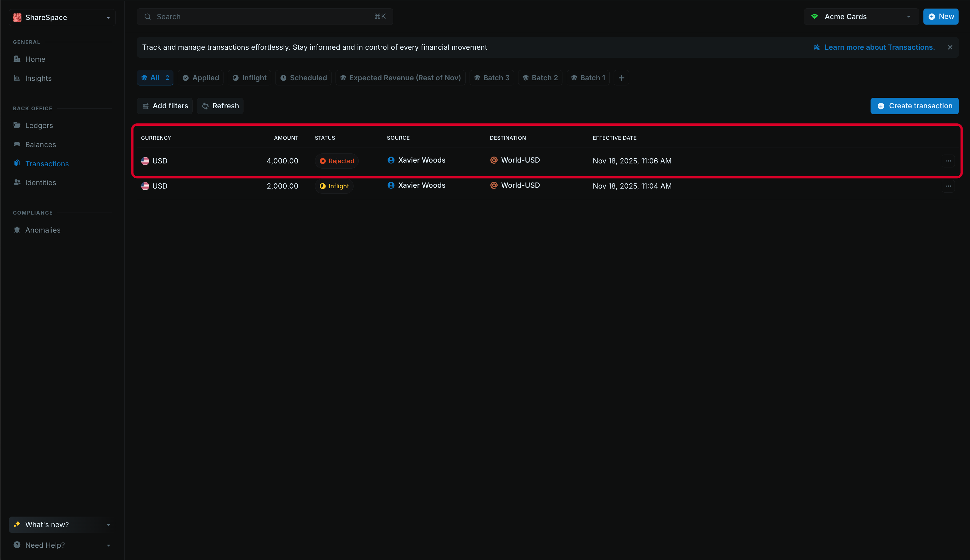Expand the ShareSpace workspace dropdown
Viewport: 970px width, 560px height.
point(62,17)
